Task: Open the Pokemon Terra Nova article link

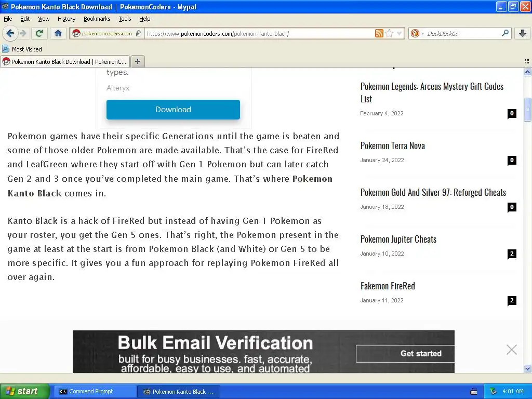Action: click(393, 146)
